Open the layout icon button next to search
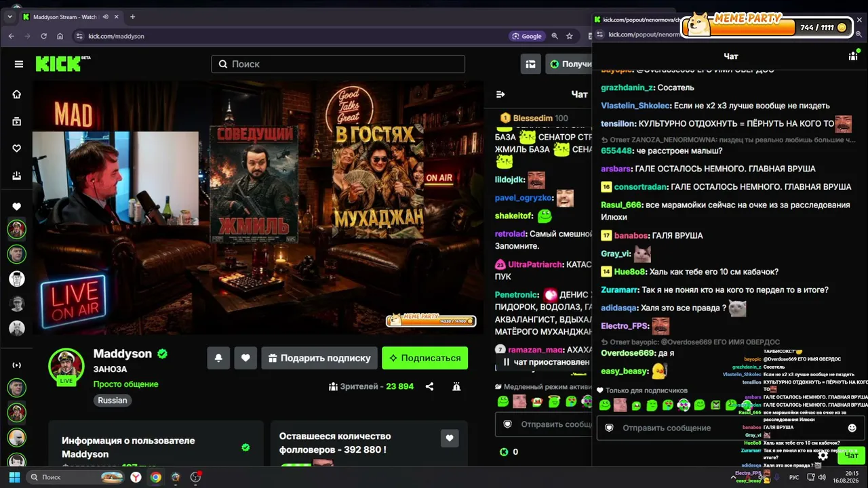This screenshot has height=488, width=868. tap(531, 64)
